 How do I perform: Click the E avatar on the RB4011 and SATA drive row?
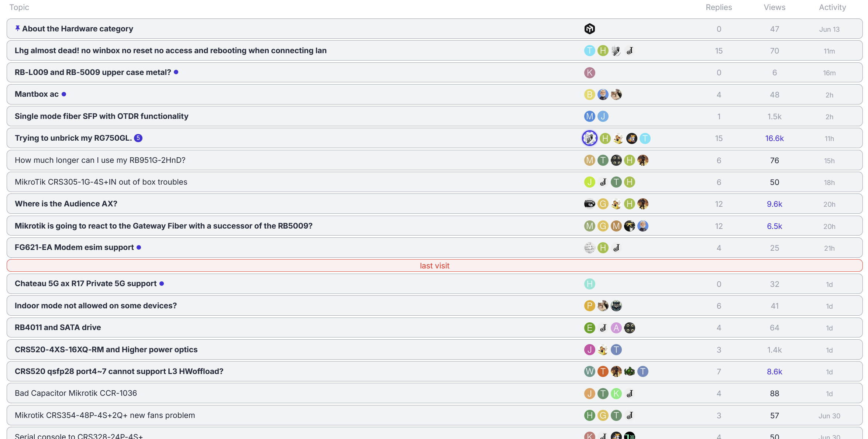coord(589,328)
